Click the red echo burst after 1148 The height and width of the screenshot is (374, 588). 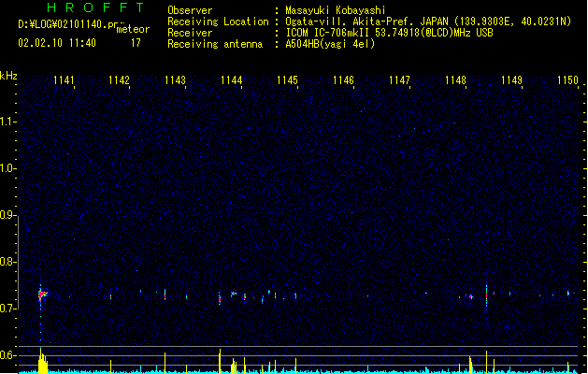[471, 296]
